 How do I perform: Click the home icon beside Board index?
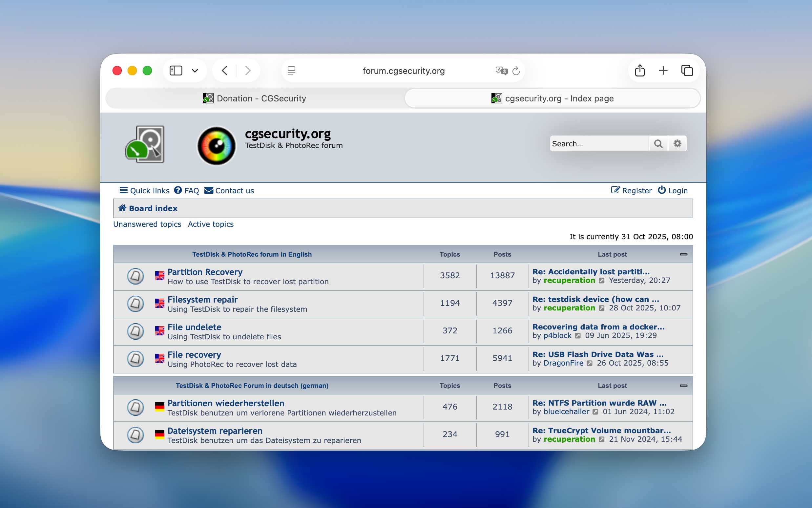click(x=123, y=208)
